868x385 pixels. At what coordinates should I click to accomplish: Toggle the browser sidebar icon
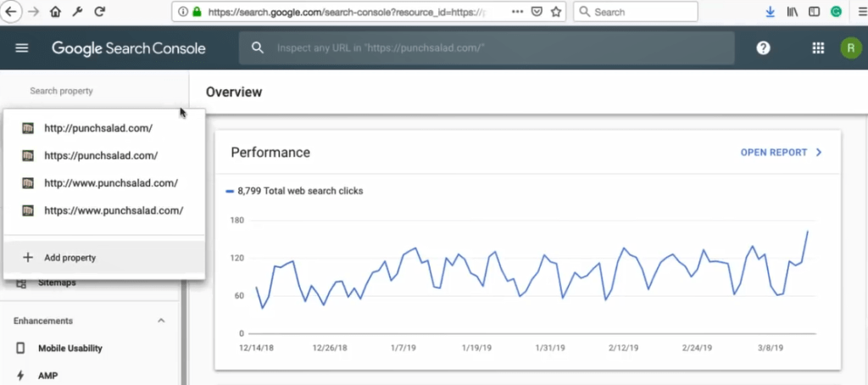tap(814, 12)
